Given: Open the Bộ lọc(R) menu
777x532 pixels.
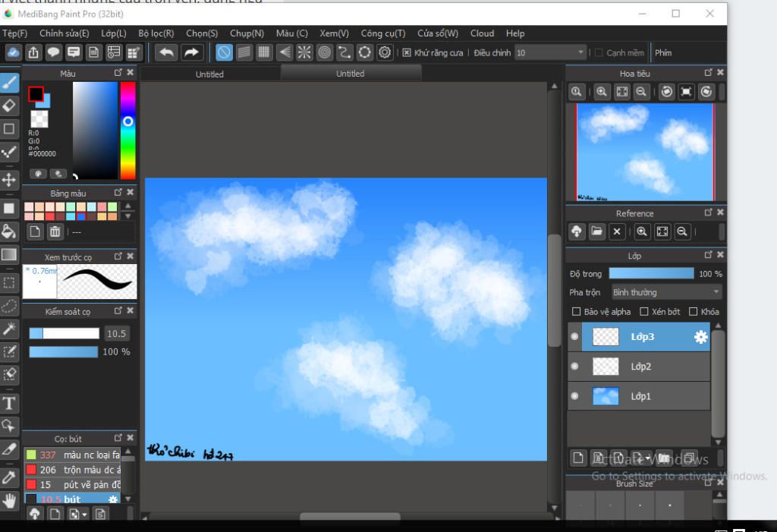Looking at the screenshot, I should [x=156, y=33].
